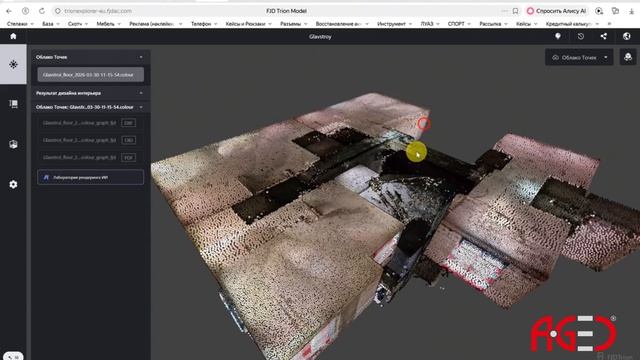This screenshot has width=640, height=360.
Task: Collapse the Облако Точек: Glavstr...colour section
Action: [x=141, y=107]
